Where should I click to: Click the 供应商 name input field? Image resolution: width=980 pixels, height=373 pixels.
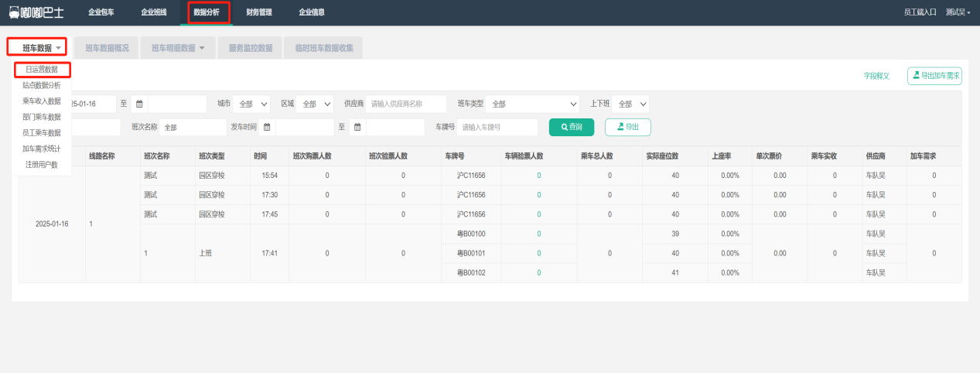(x=406, y=104)
